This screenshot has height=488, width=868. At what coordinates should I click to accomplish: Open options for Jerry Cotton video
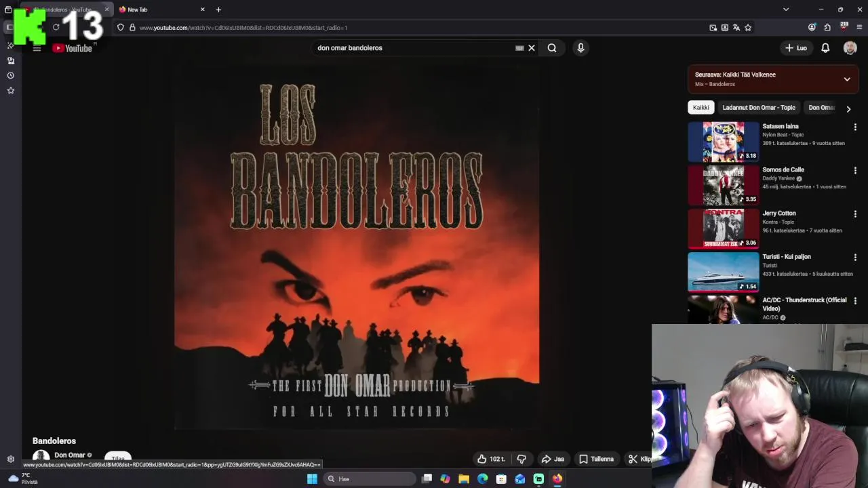[x=855, y=213]
